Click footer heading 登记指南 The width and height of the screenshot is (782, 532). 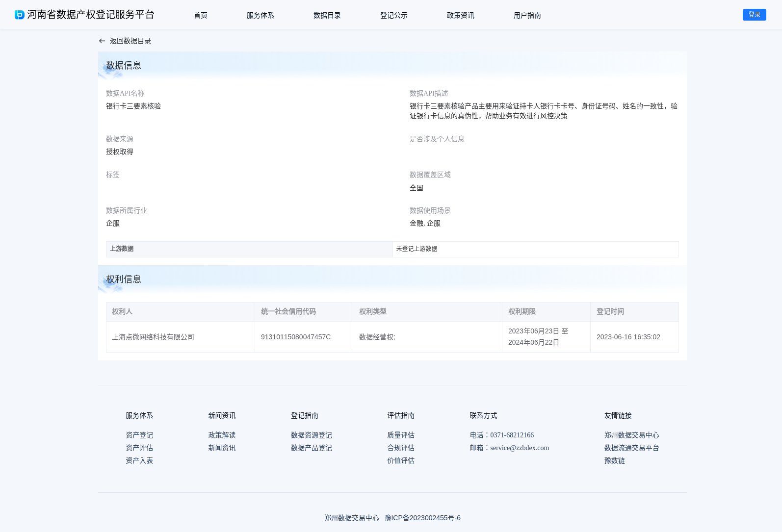[x=305, y=415]
